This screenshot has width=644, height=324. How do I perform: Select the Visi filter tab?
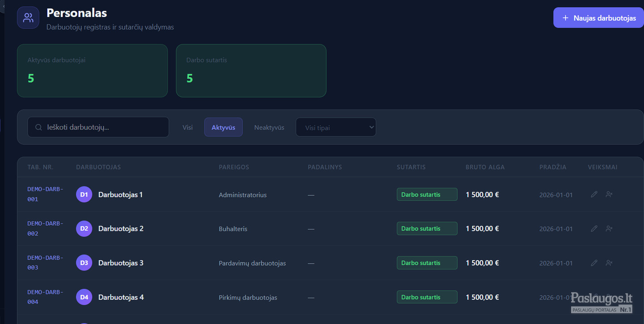[188, 127]
